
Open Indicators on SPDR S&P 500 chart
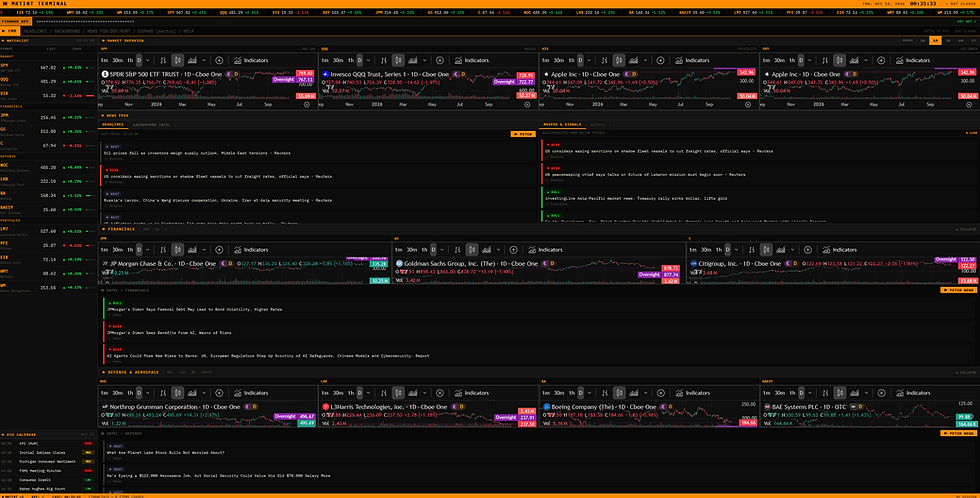(x=251, y=60)
